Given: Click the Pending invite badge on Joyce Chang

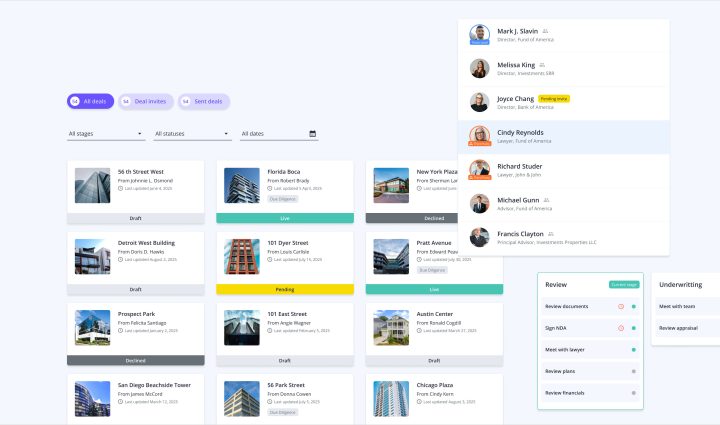Looking at the screenshot, I should 553,99.
